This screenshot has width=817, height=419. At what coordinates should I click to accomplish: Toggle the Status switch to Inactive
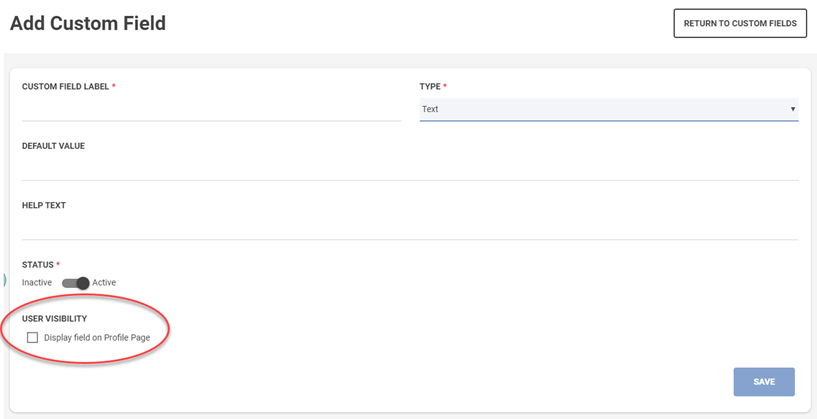76,283
